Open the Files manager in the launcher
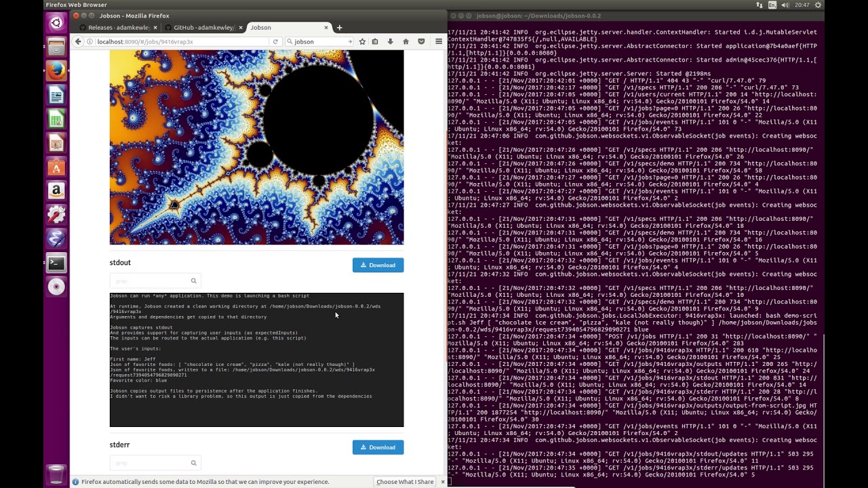868x488 pixels. pos(56,47)
